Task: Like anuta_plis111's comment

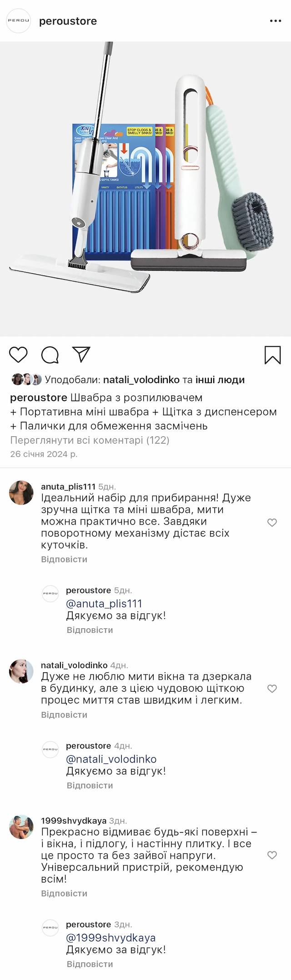Action: pos(272,522)
